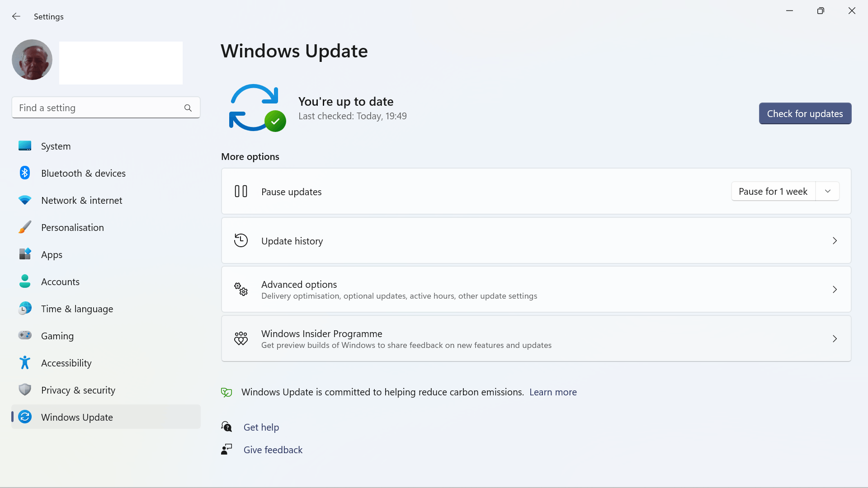Restore down the Settings window
The height and width of the screenshot is (488, 868).
pos(821,11)
